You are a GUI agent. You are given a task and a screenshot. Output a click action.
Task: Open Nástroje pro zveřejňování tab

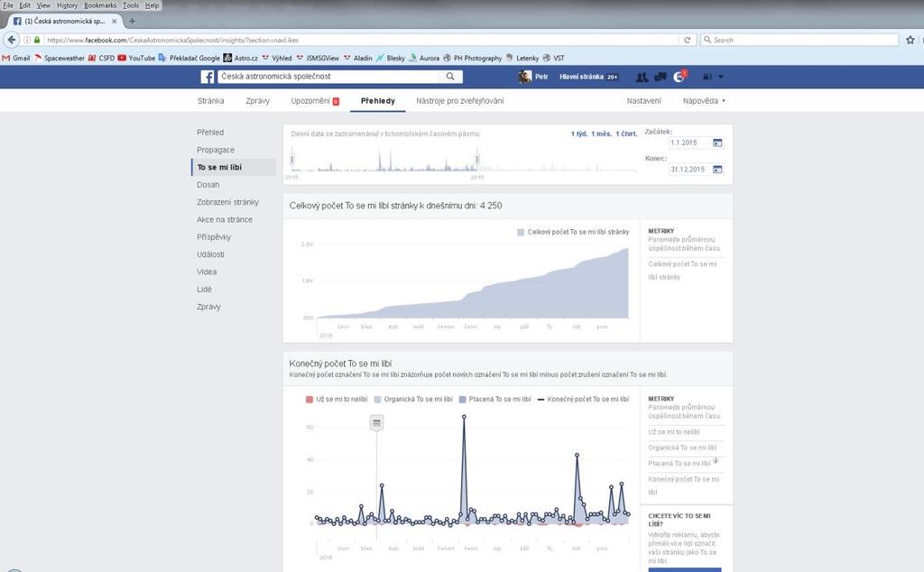click(459, 101)
